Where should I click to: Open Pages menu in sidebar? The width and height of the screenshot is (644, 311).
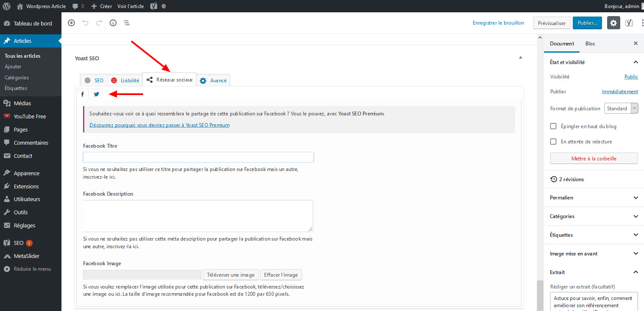pyautogui.click(x=31, y=129)
